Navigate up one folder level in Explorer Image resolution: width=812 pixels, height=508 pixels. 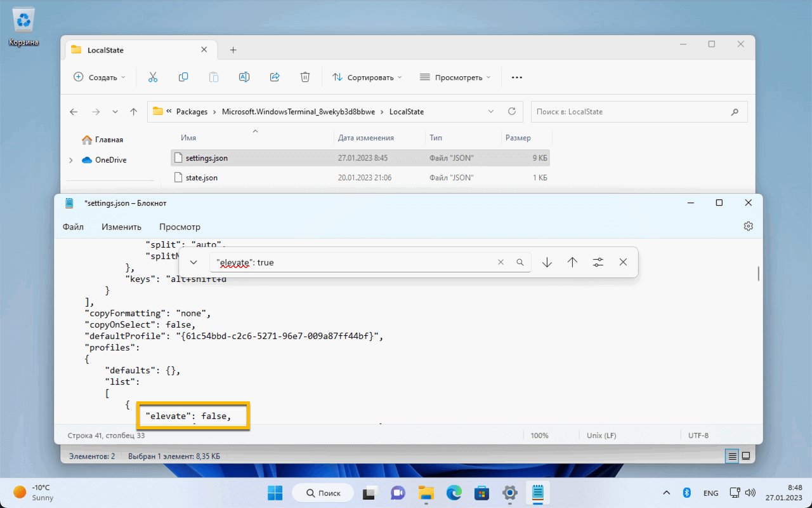[133, 112]
